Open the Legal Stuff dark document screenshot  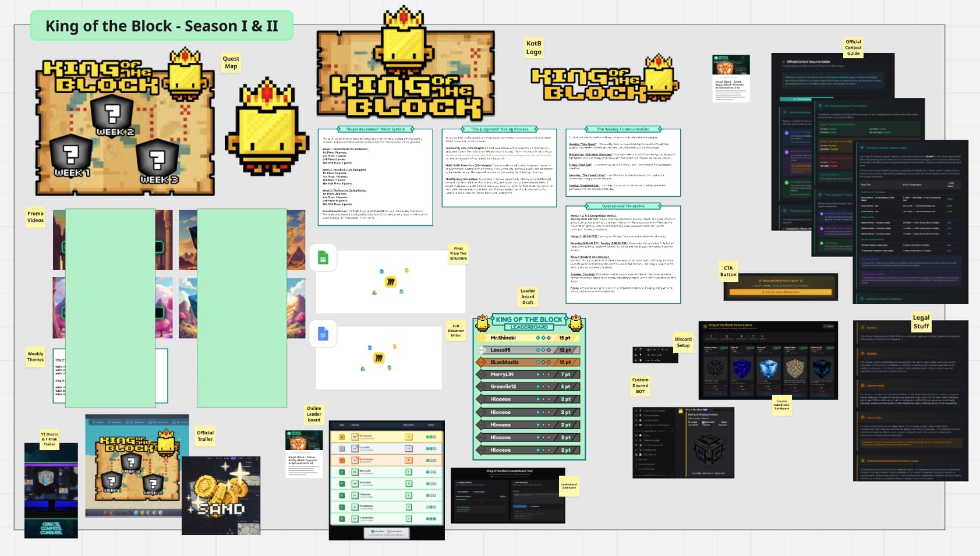tap(911, 401)
